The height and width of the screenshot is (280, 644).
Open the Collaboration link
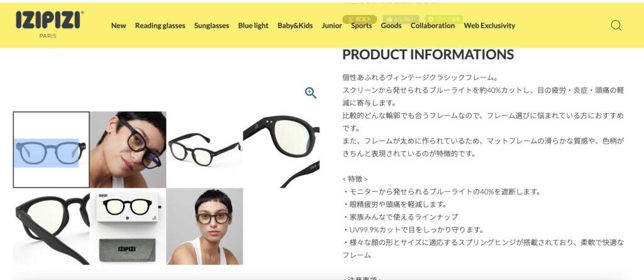[433, 26]
